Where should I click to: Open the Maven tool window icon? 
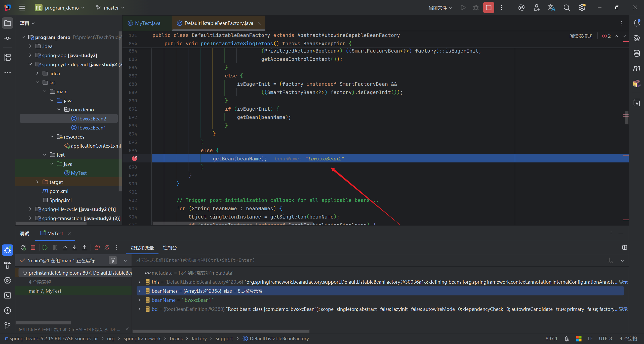636,68
